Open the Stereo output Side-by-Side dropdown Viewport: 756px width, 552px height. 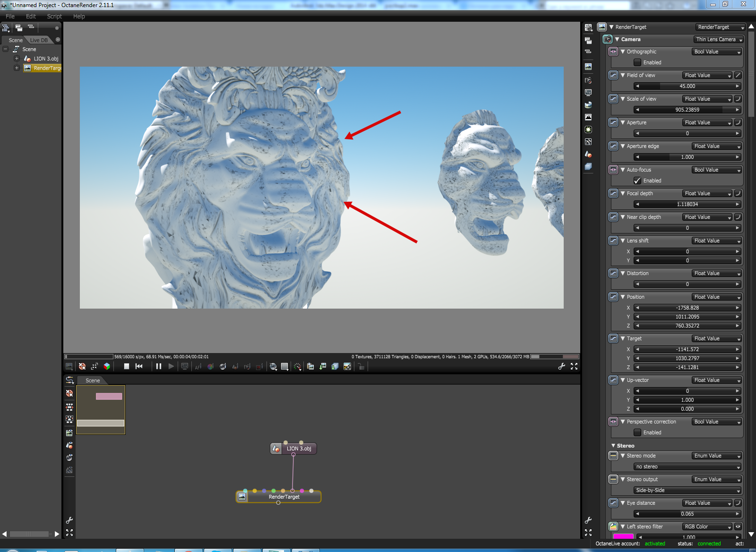click(x=687, y=490)
